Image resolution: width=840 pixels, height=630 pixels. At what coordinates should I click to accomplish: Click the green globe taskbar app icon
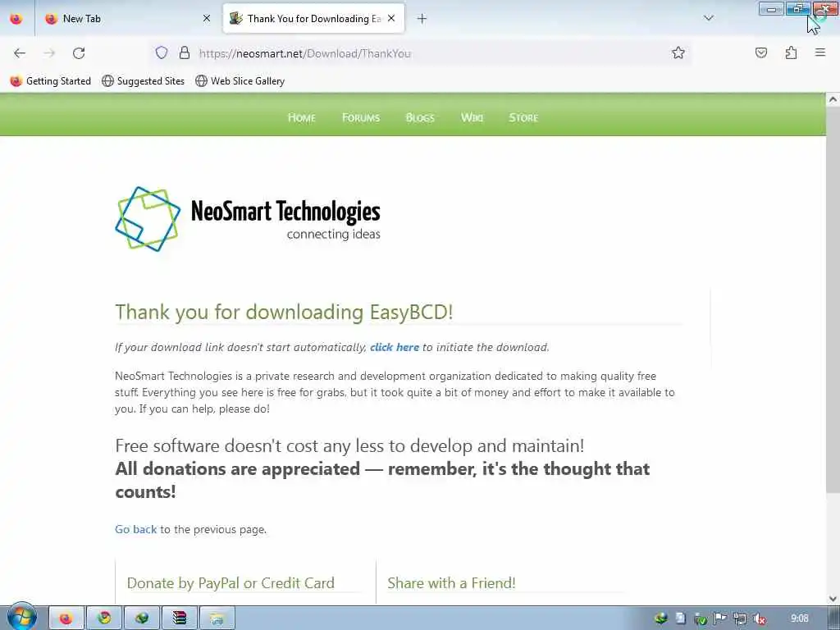[x=141, y=619]
